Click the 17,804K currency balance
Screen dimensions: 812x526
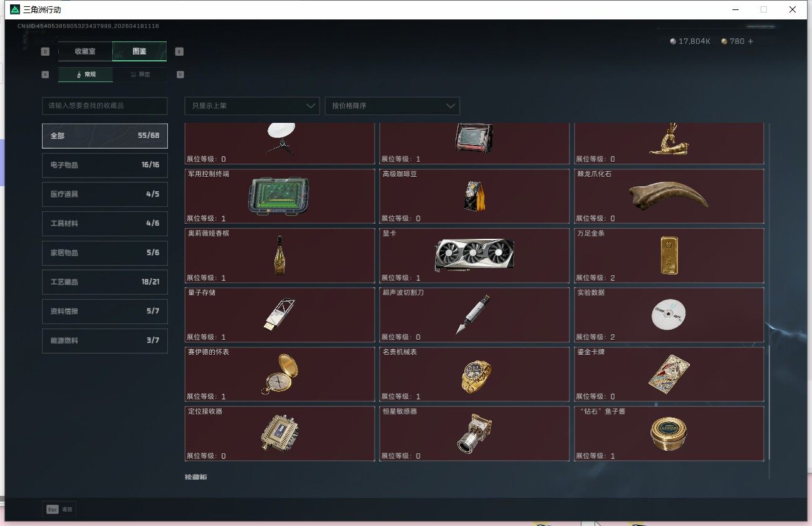(694, 41)
